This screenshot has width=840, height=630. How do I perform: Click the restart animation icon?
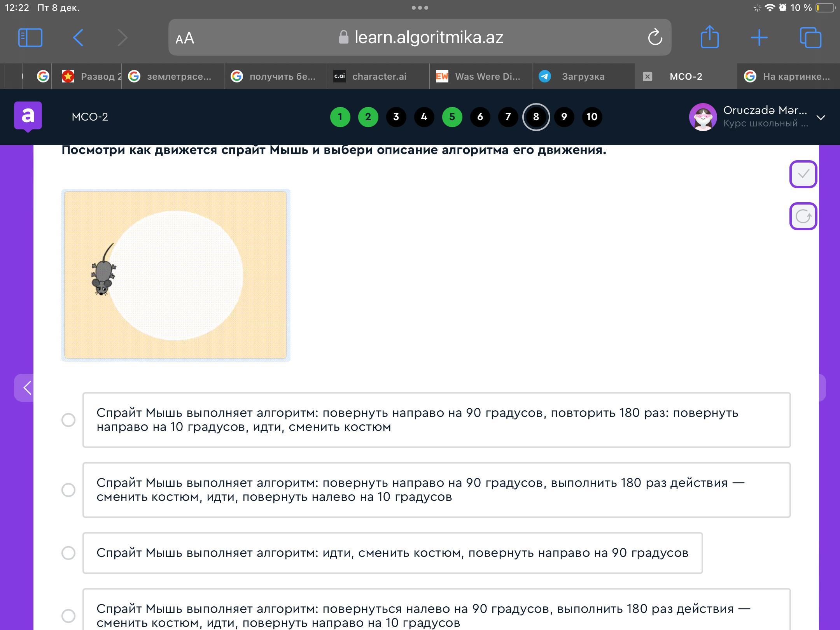click(x=803, y=216)
